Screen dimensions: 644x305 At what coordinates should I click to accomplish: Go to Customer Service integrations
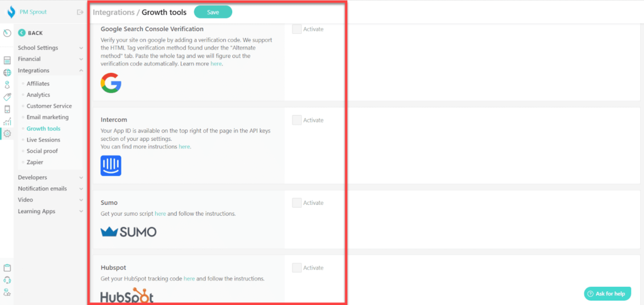click(49, 106)
